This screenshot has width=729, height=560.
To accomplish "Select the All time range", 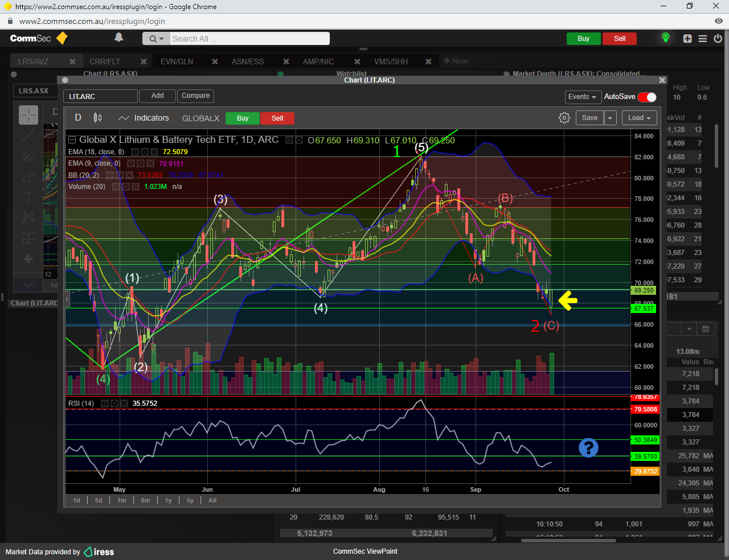I will (x=212, y=500).
